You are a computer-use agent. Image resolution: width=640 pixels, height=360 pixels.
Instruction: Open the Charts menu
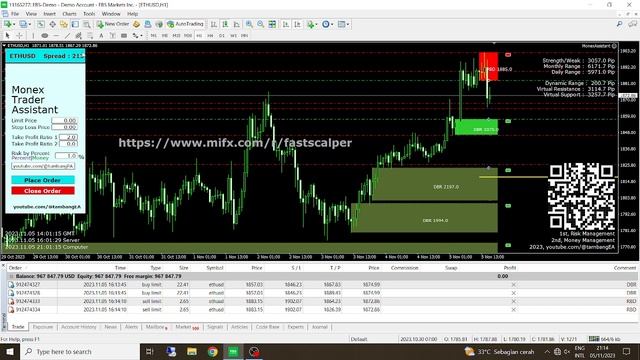point(69,14)
